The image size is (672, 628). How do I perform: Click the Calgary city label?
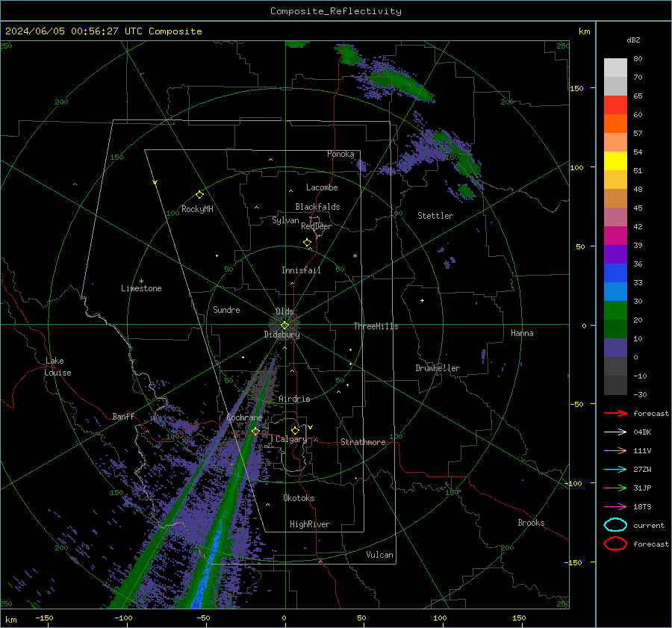click(291, 439)
